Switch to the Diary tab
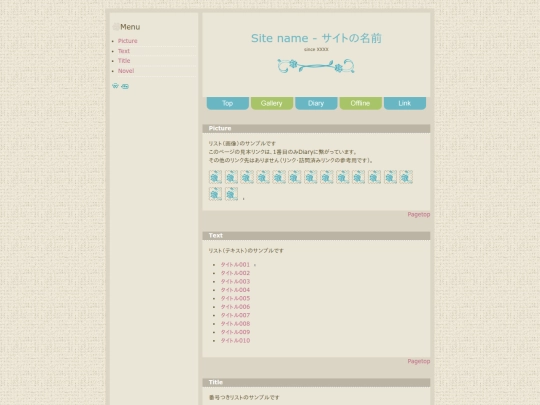Image resolution: width=540 pixels, height=405 pixels. coord(316,103)
